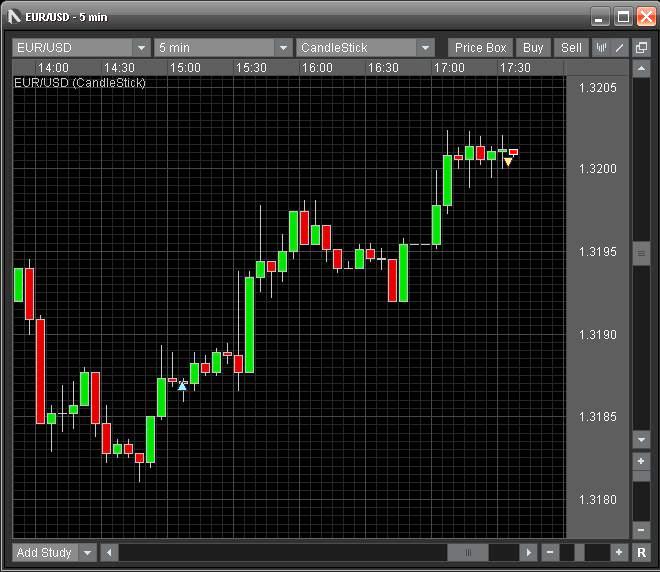The image size is (660, 573).
Task: Click the blue up arrow trade marker
Action: (182, 385)
